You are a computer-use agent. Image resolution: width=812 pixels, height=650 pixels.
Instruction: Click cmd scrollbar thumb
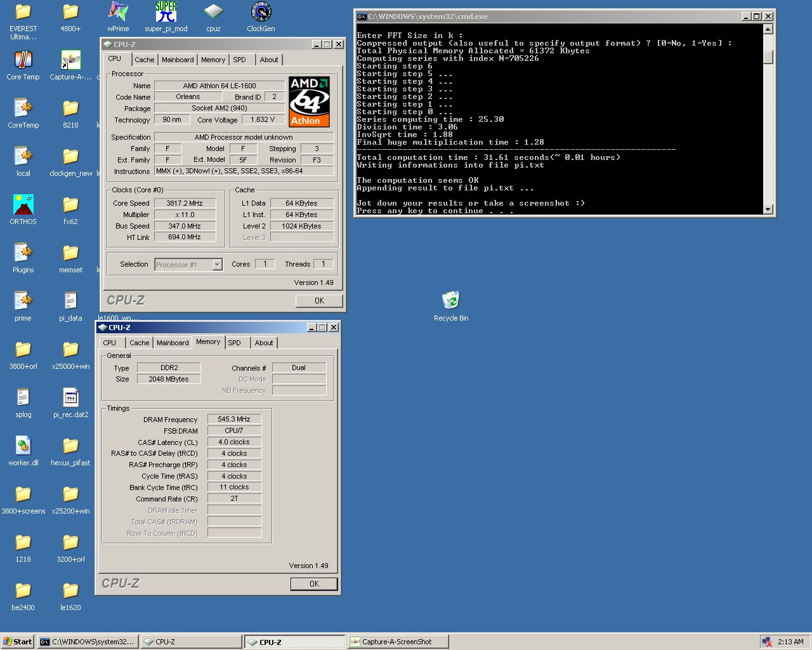point(768,57)
